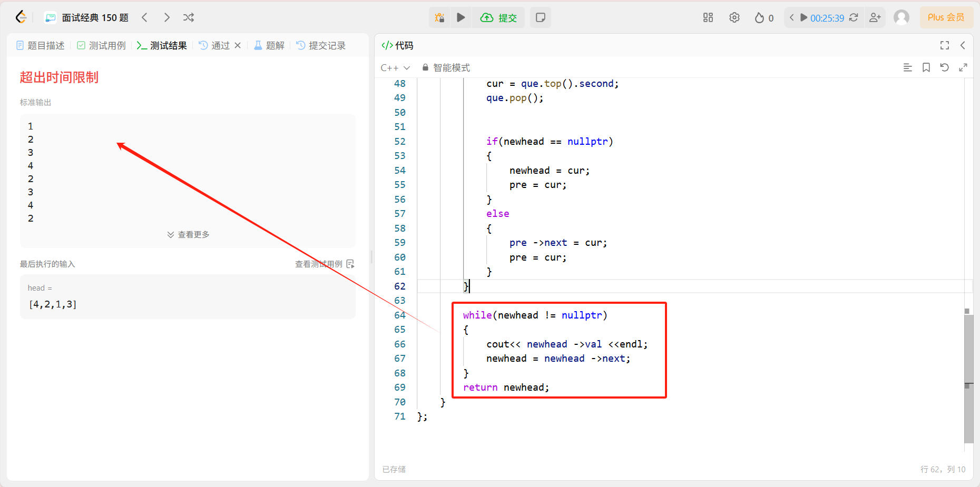Click the LeetCode logo icon
Screen dimensions: 980x487
tap(21, 17)
